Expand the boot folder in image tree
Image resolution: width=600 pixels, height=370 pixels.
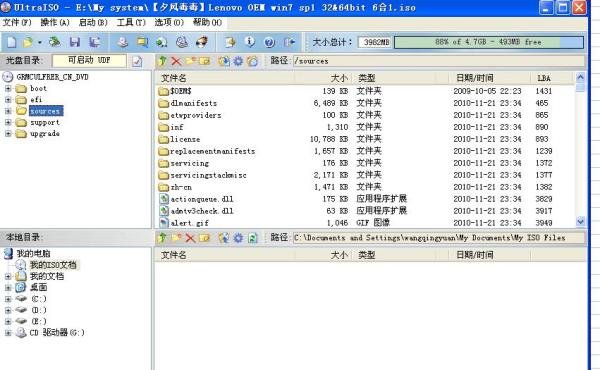point(8,88)
